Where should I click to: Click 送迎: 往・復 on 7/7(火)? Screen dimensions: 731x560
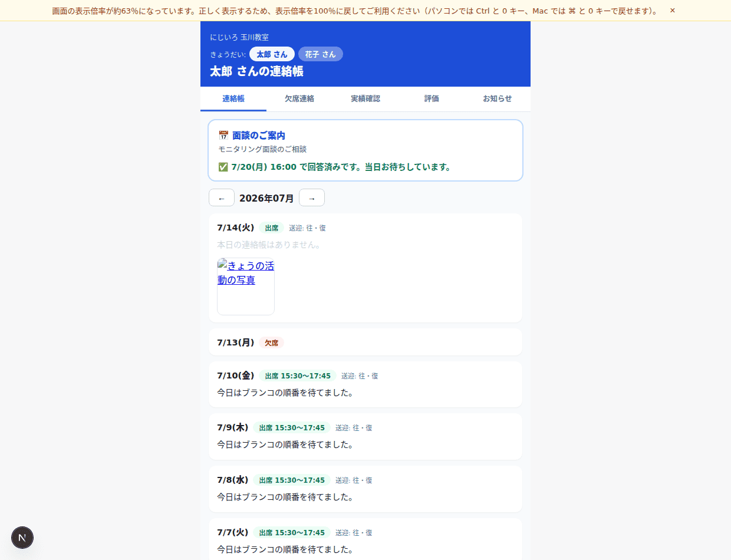354,533
